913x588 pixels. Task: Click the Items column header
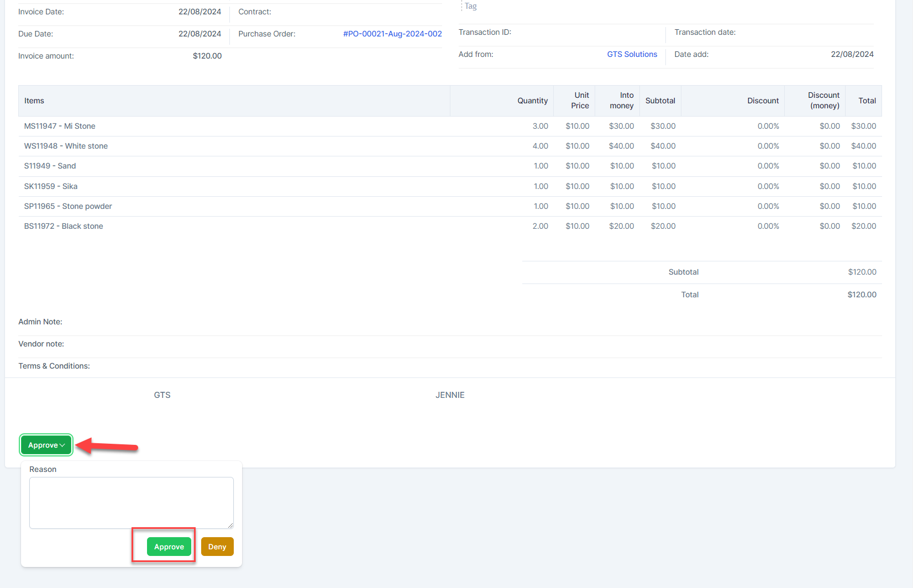(34, 101)
